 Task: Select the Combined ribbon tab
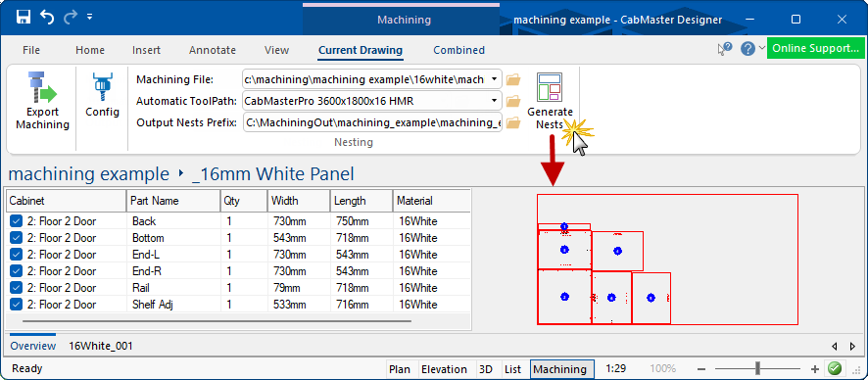pos(458,50)
